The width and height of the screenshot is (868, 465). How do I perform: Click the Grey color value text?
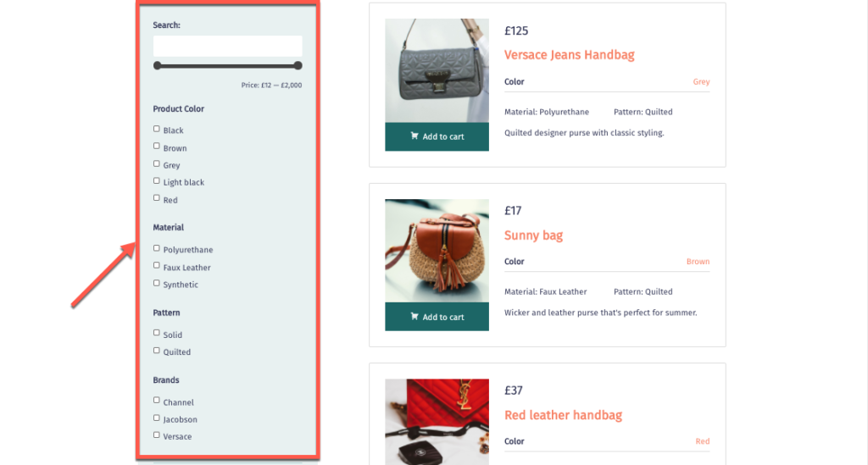pos(701,82)
